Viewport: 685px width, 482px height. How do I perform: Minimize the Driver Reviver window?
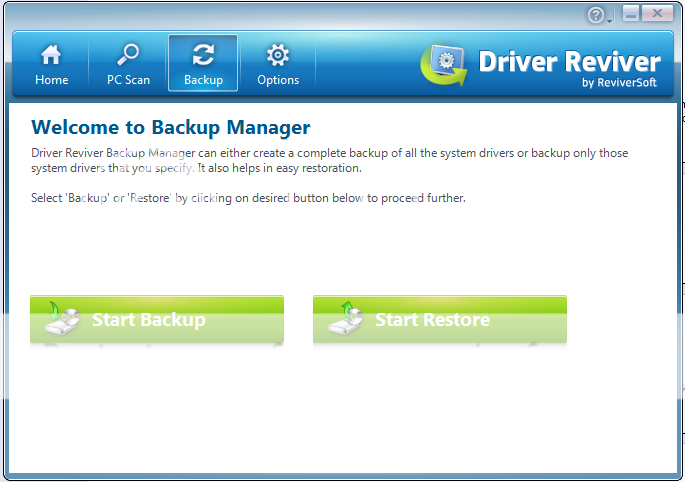click(631, 14)
